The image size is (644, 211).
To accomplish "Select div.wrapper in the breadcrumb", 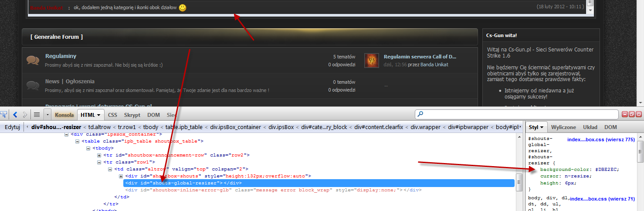I will 426,127.
